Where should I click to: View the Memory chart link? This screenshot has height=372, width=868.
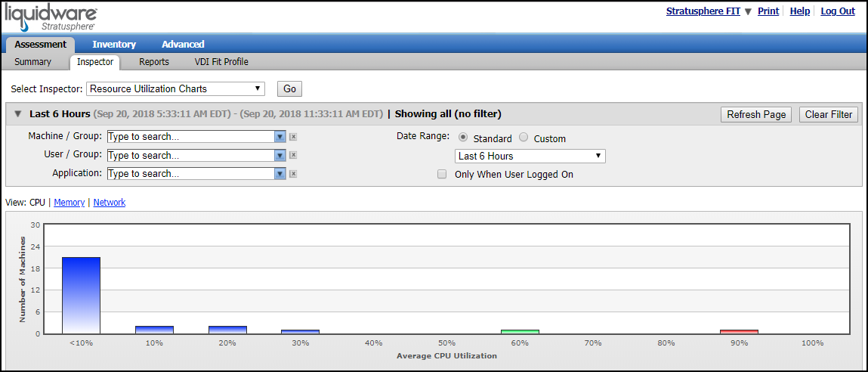click(70, 203)
